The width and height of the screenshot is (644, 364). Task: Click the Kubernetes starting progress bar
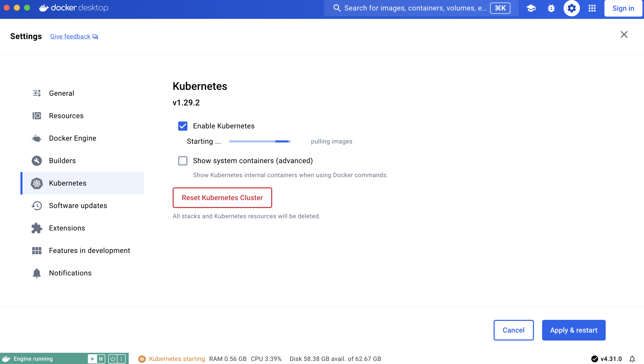260,141
